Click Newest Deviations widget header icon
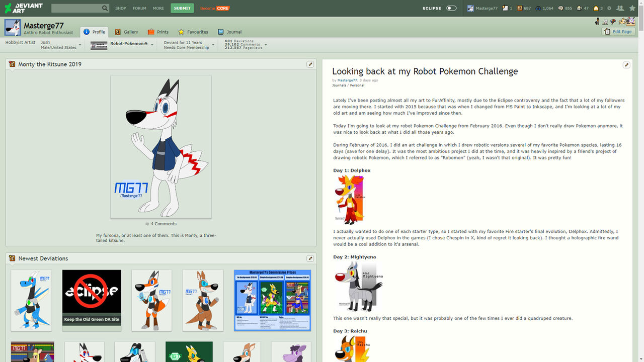The width and height of the screenshot is (644, 362). pyautogui.click(x=12, y=258)
